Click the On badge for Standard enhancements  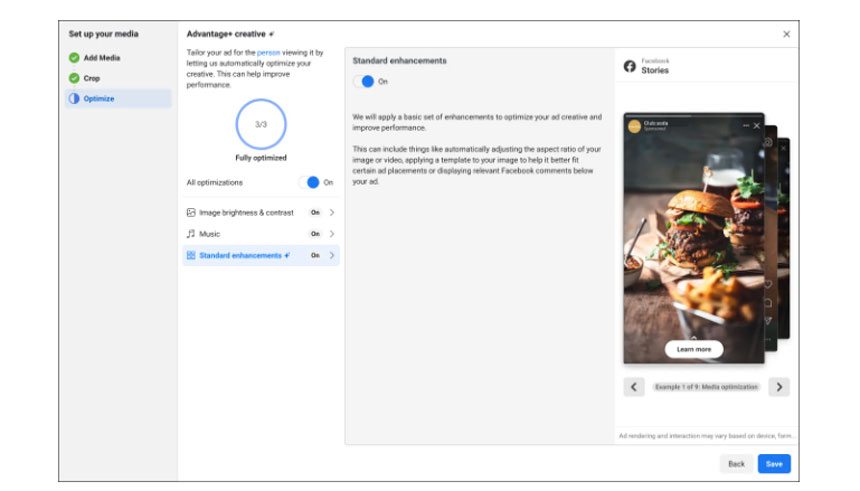pos(315,255)
